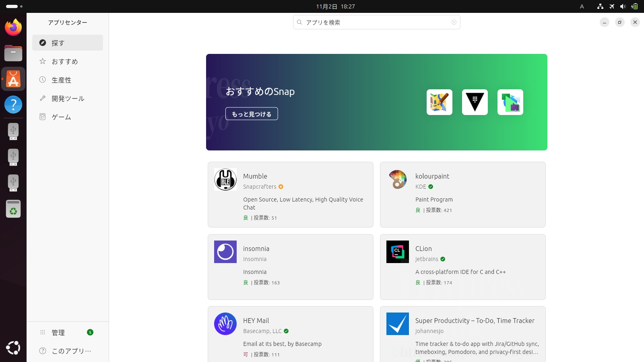Click the もっと見つける button
Image resolution: width=644 pixels, height=362 pixels.
pos(252,114)
